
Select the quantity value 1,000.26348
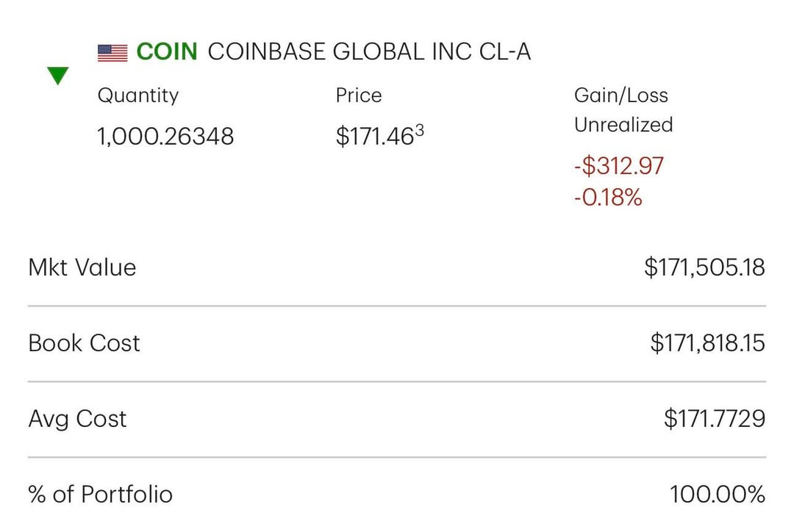165,136
